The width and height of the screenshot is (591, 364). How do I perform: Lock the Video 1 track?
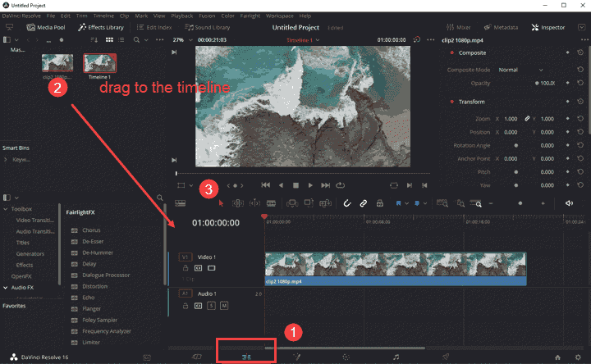tap(186, 268)
